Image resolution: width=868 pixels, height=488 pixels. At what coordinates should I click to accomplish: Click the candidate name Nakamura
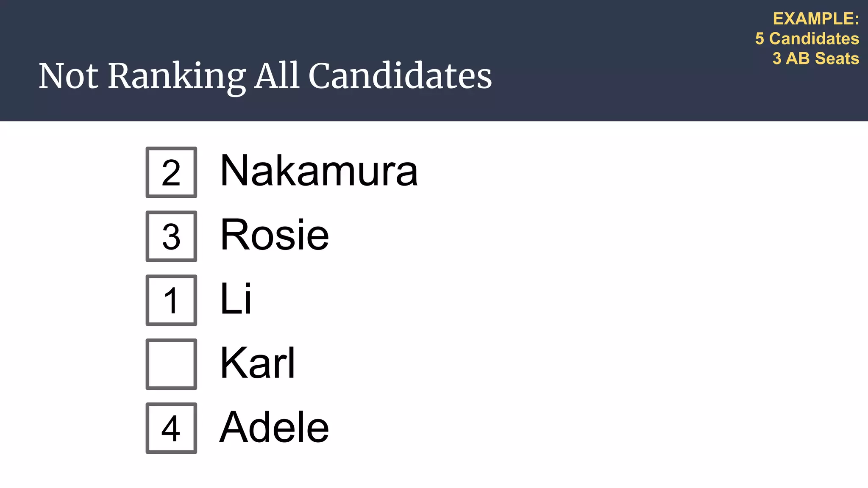(x=319, y=171)
